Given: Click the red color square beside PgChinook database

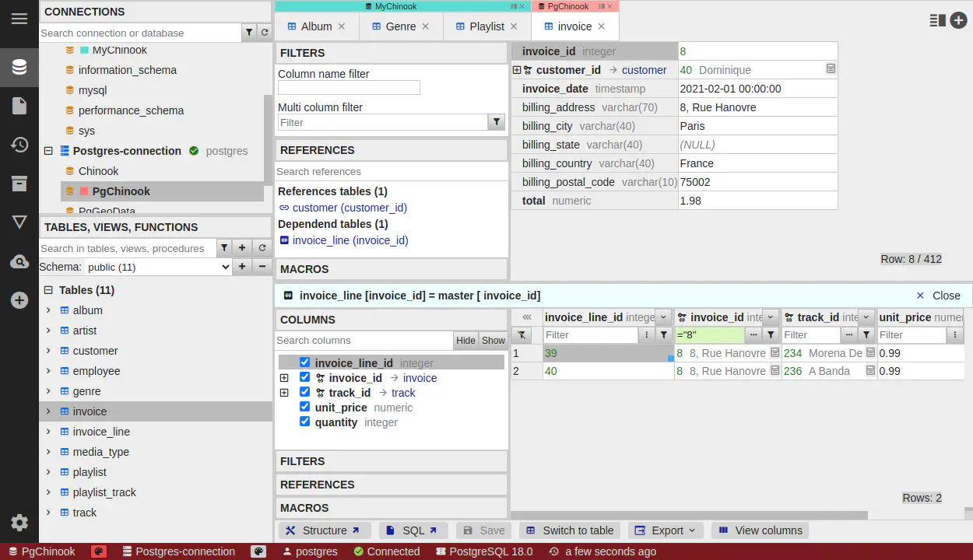Looking at the screenshot, I should (x=84, y=191).
